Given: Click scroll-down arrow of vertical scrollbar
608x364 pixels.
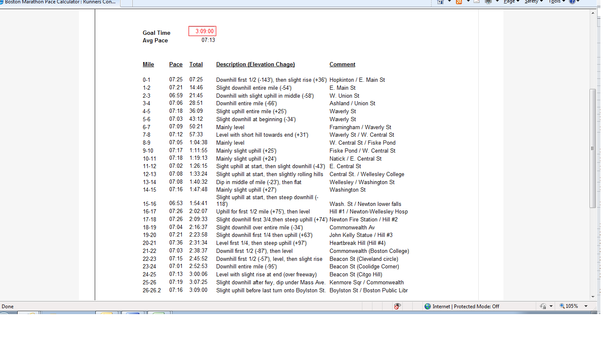Looking at the screenshot, I should 593,296.
